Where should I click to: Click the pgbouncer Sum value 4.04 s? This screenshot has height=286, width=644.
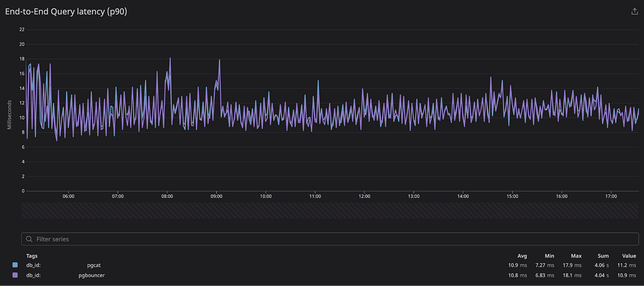(x=602, y=275)
